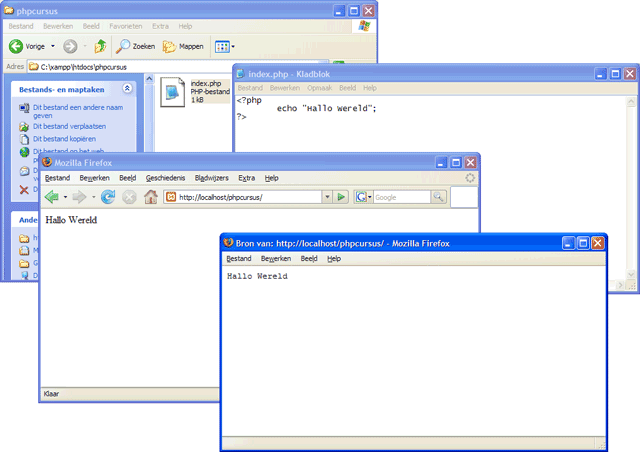Click the stop loading button in Firefox
This screenshot has width=640, height=452.
point(129,197)
